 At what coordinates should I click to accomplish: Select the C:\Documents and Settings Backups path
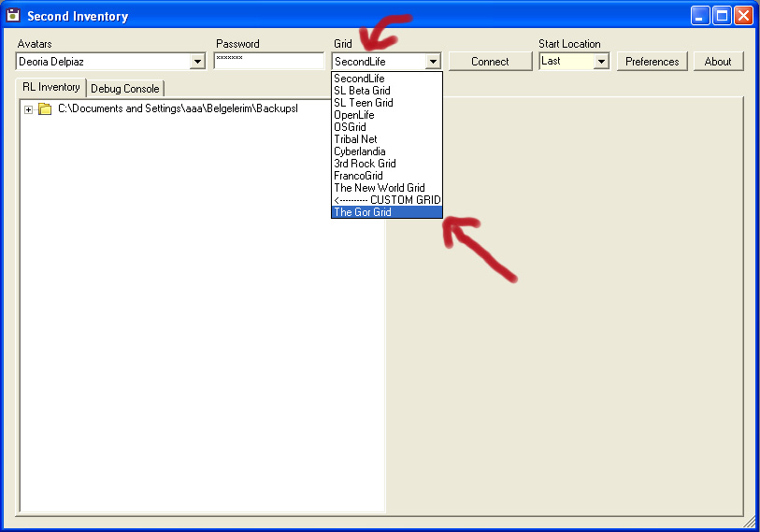click(x=178, y=108)
